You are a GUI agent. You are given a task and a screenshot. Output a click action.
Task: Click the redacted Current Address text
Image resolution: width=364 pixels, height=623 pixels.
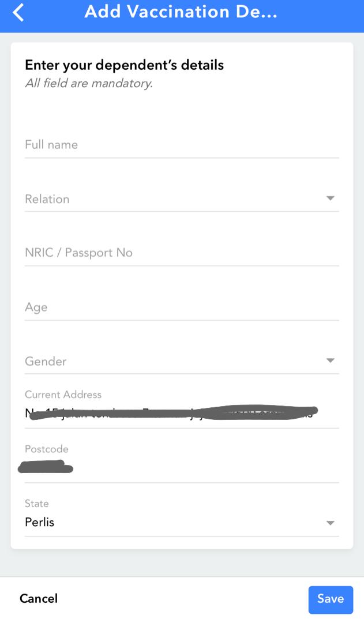[173, 413]
